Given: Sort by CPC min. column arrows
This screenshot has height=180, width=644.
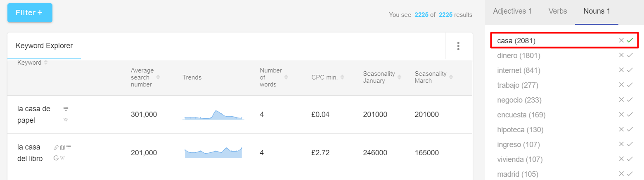Looking at the screenshot, I should (342, 77).
